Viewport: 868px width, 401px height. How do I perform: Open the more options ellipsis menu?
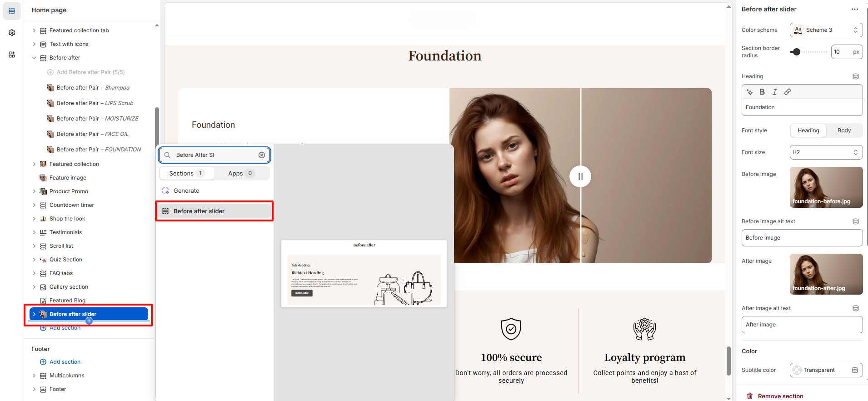tap(854, 9)
